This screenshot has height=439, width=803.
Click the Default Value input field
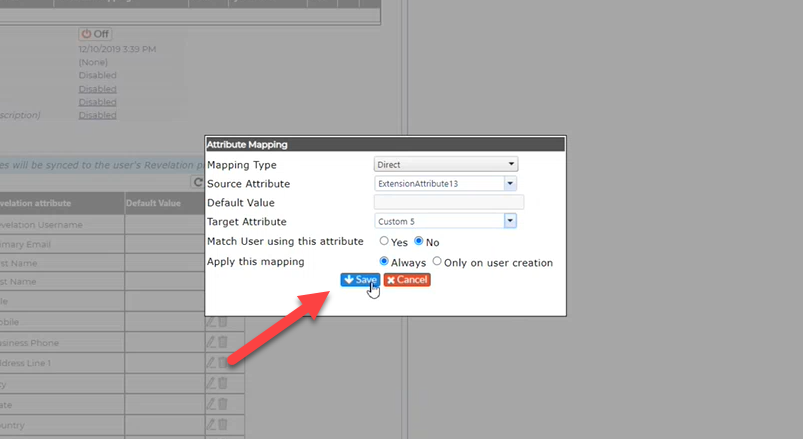449,202
